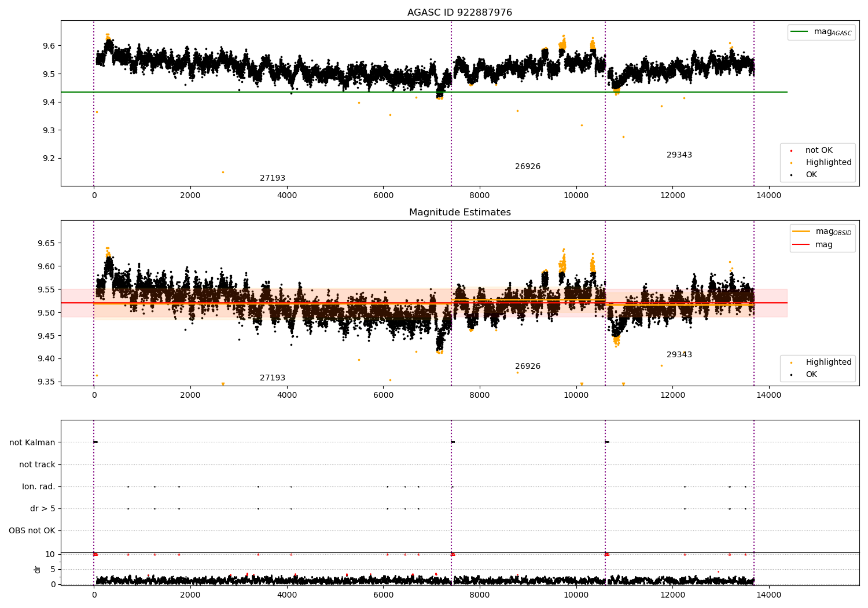
Task: Click x-axis tick 12000 under the dr flags panel
Action: (672, 595)
